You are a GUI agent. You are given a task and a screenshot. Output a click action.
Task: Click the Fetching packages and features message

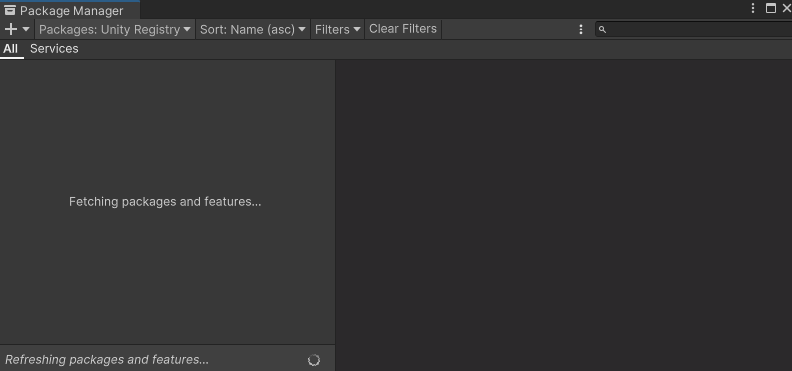165,202
